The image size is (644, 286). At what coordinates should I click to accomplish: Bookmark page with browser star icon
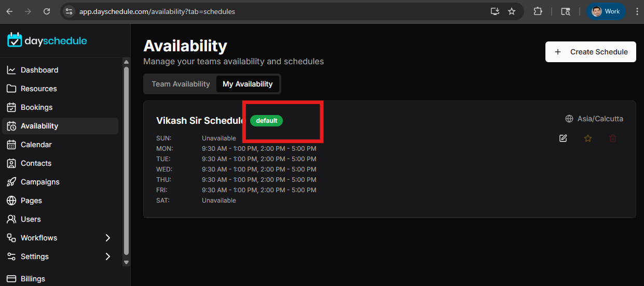coord(512,11)
